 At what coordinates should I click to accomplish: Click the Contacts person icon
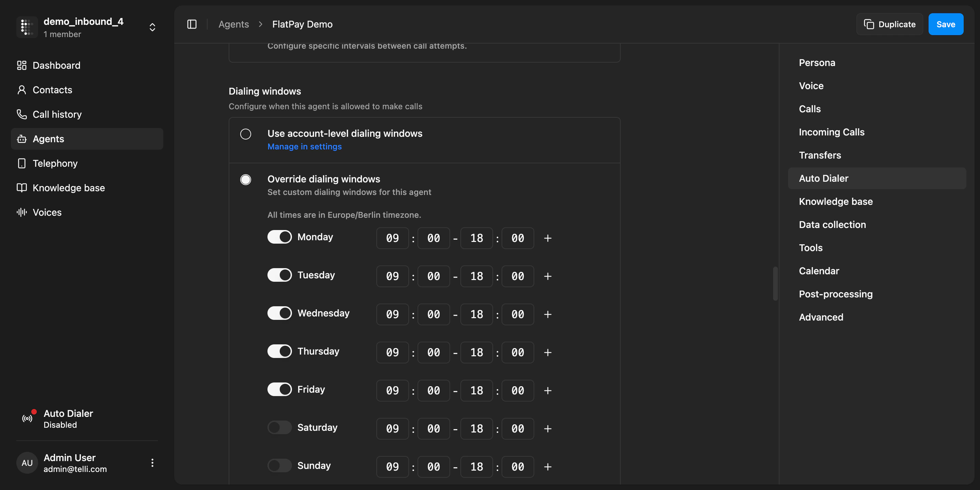[22, 90]
